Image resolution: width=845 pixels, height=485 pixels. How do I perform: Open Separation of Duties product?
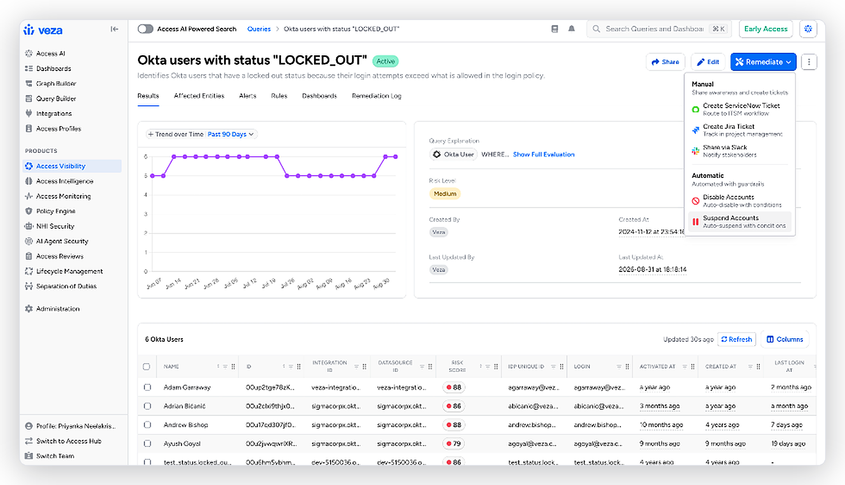tap(66, 286)
